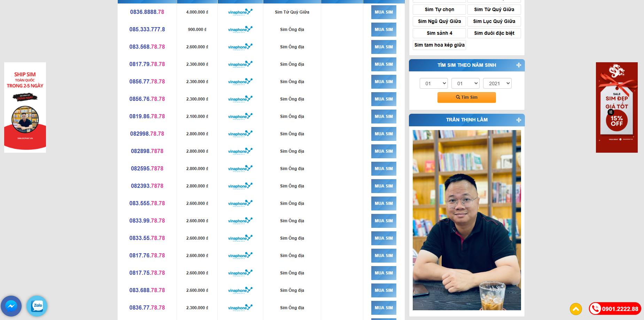The width and height of the screenshot is (644, 320).
Task: Click MUA SIM for 082898.7878
Action: point(384,151)
